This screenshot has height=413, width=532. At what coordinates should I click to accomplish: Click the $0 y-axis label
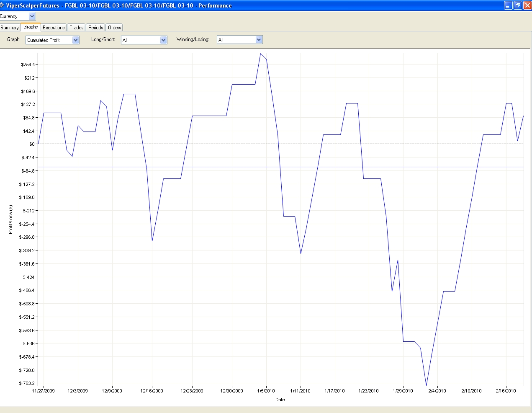point(32,144)
